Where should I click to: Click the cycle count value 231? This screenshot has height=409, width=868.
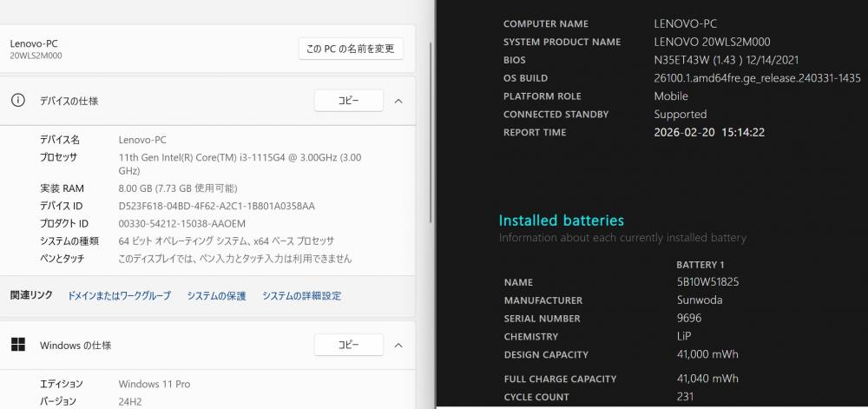685,397
